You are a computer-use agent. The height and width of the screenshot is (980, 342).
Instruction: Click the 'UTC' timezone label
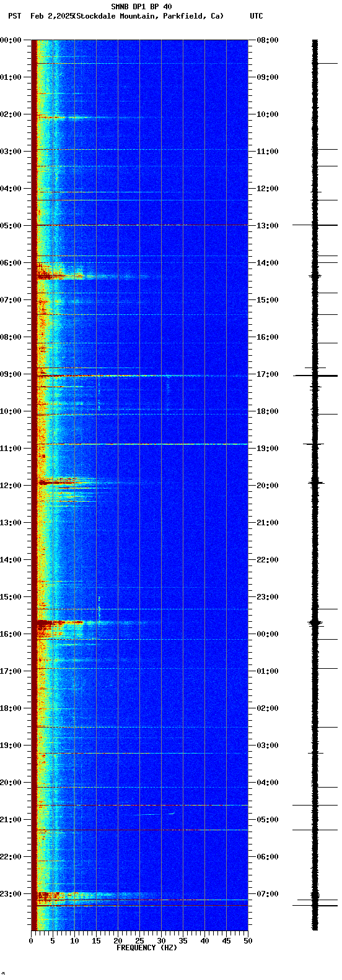256,16
